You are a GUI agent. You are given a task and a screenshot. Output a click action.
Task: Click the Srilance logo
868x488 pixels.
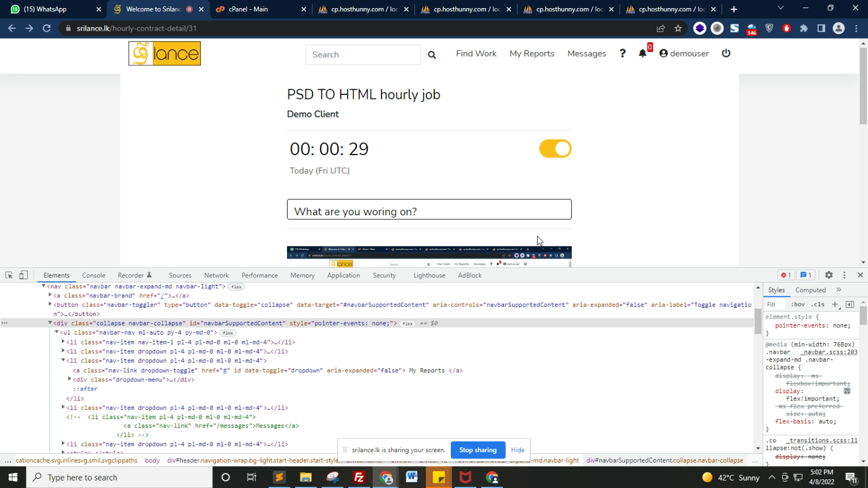164,53
